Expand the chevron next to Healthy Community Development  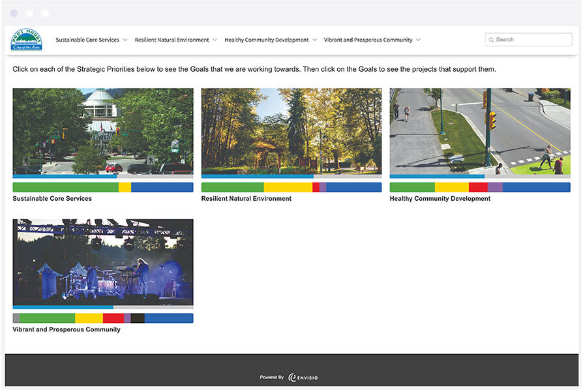pos(314,40)
